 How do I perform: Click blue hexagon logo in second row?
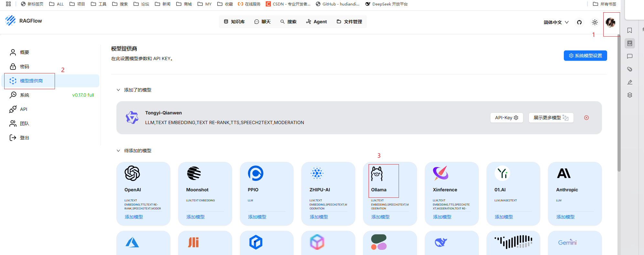(x=256, y=242)
